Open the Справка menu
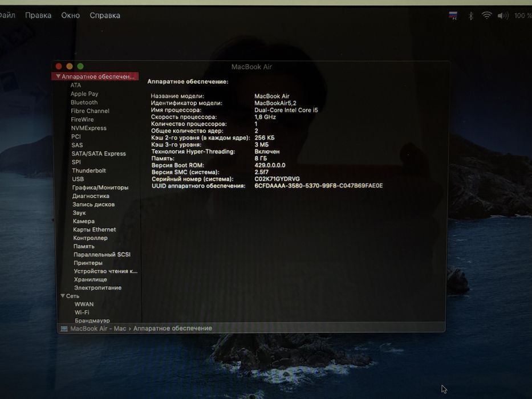The width and height of the screenshot is (532, 399). (105, 15)
